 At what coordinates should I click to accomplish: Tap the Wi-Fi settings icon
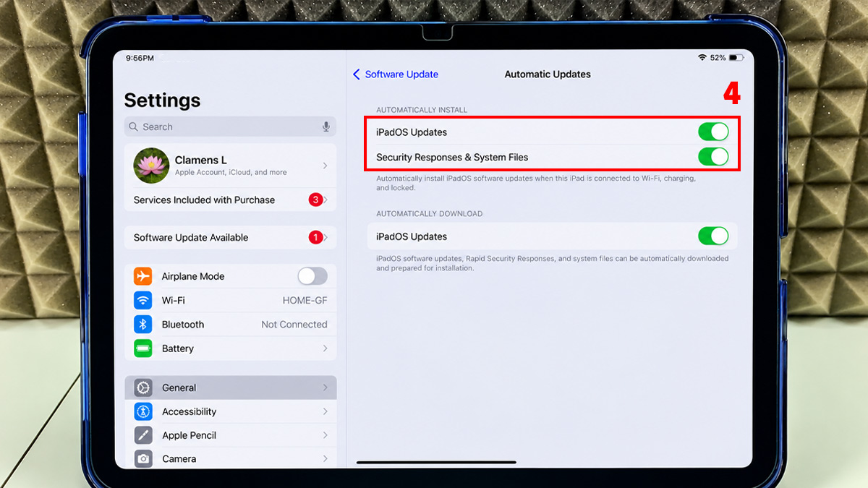pos(143,300)
